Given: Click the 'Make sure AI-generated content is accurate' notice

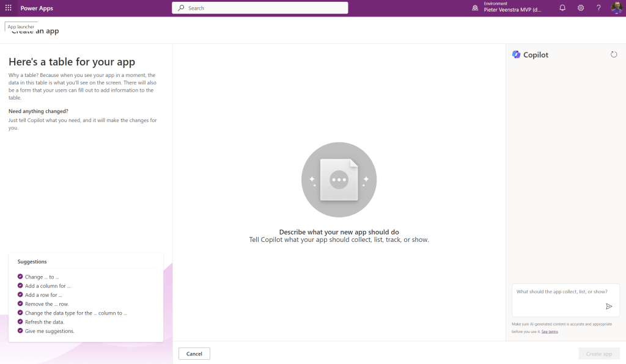Looking at the screenshot, I should [x=562, y=328].
